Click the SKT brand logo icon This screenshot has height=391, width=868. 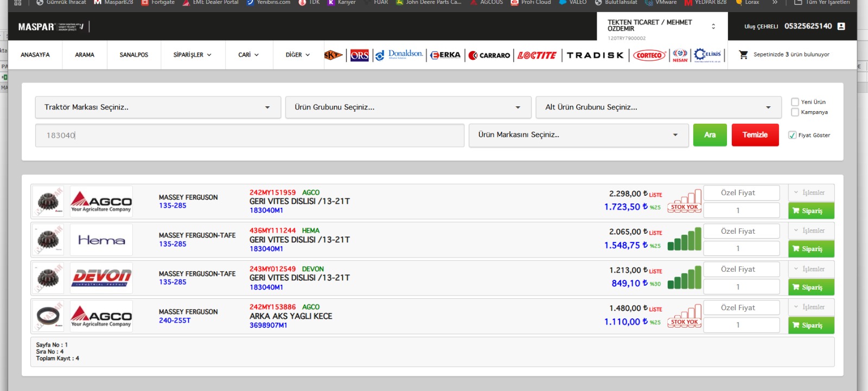(333, 55)
